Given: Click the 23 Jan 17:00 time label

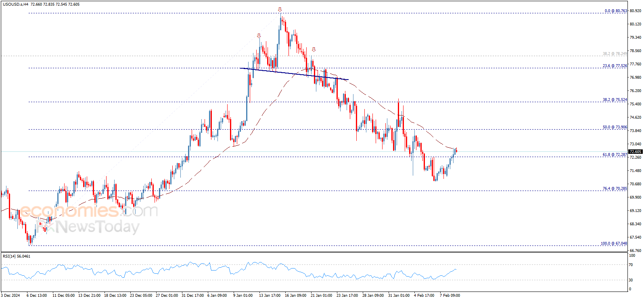Looking at the screenshot, I should [347, 296].
